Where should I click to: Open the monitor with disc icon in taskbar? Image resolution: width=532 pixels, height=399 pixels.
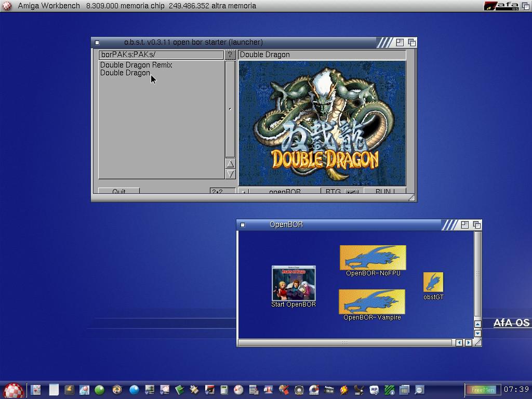tap(149, 390)
